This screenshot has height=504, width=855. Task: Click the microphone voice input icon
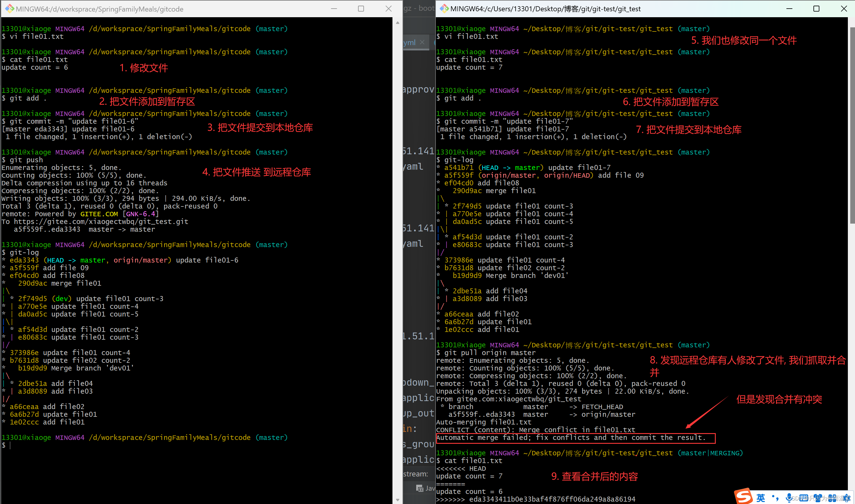[789, 498]
